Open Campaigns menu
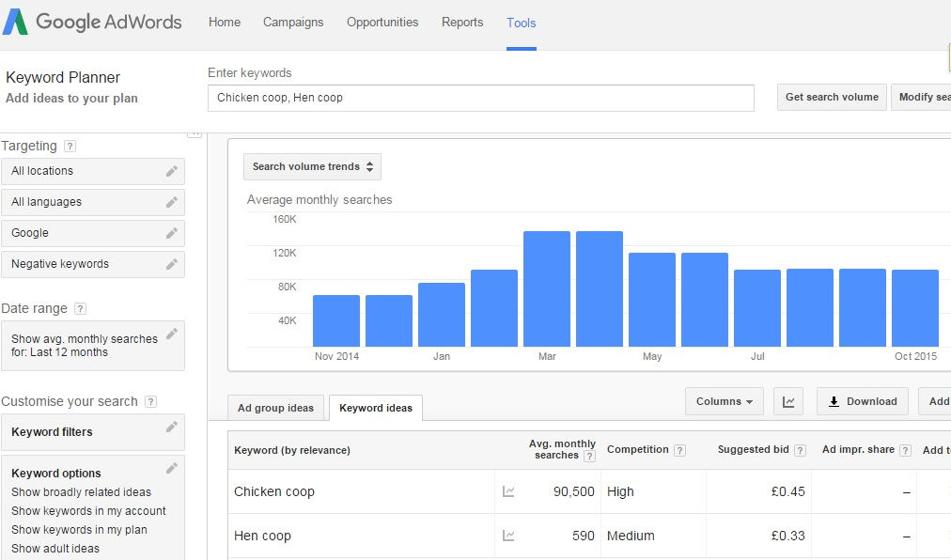Viewport: 951px width, 560px height. tap(293, 23)
